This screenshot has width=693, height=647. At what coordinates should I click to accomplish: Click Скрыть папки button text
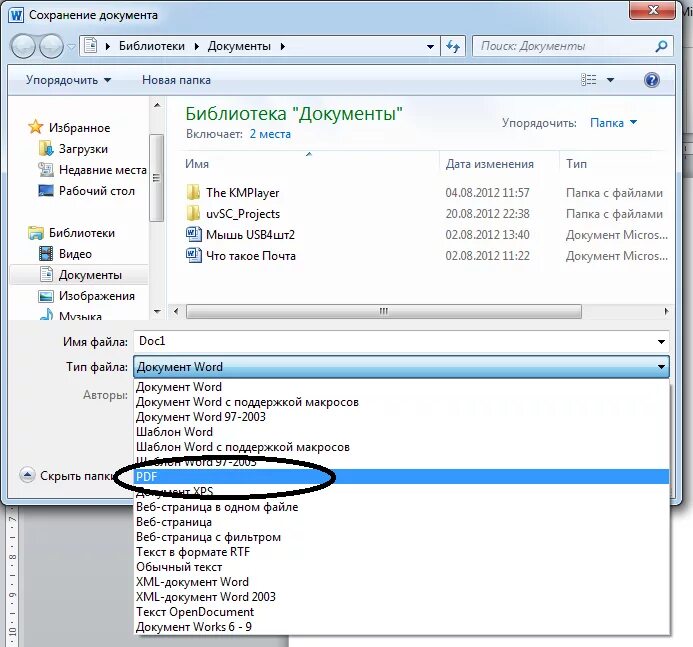click(x=79, y=476)
